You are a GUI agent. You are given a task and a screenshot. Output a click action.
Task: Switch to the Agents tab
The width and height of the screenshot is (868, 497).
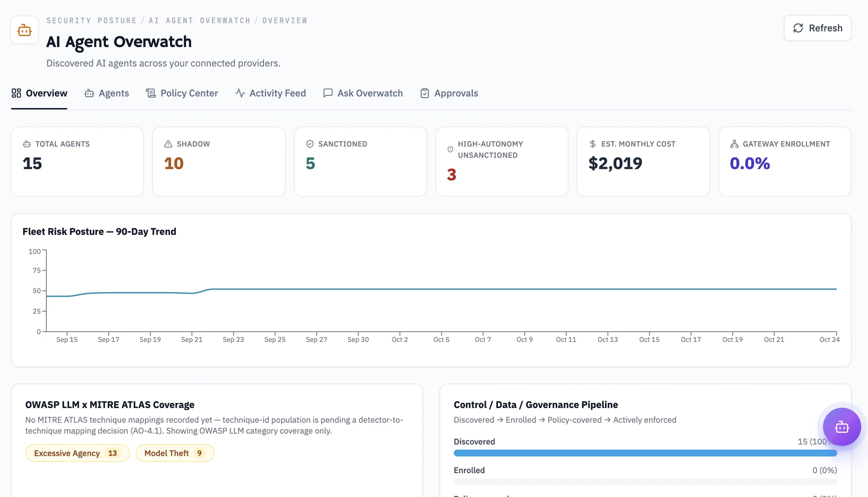(107, 93)
